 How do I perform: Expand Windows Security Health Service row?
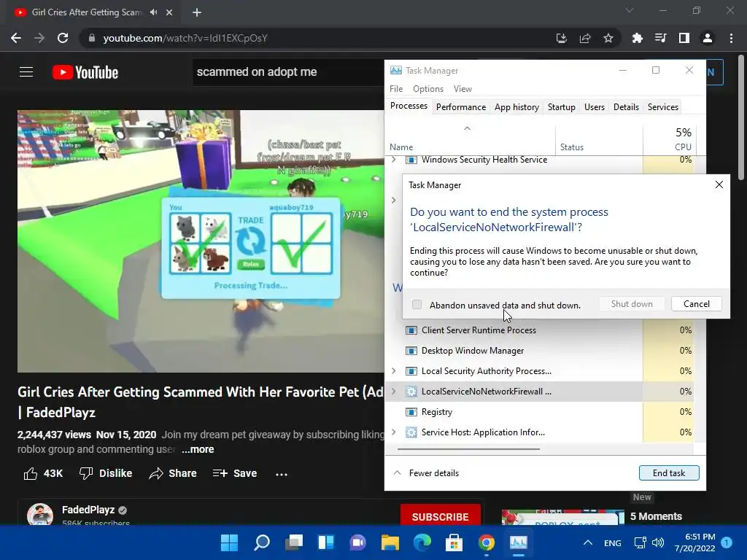click(393, 160)
